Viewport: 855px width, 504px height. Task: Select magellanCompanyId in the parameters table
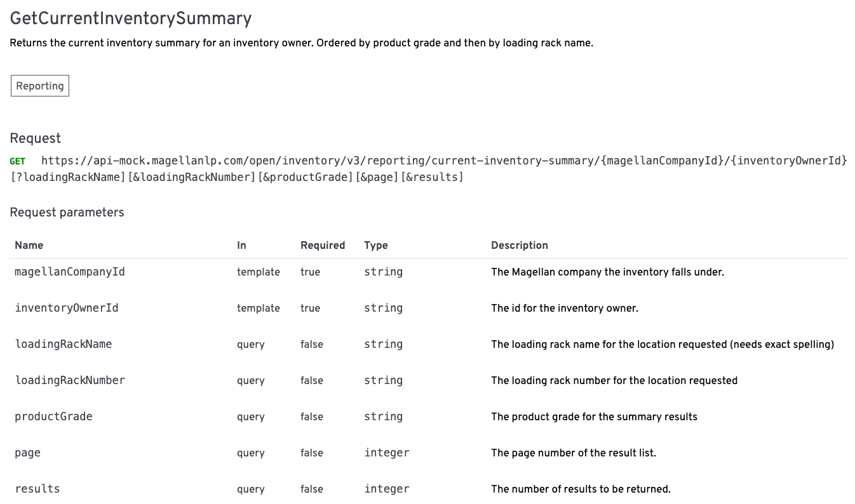tap(70, 272)
